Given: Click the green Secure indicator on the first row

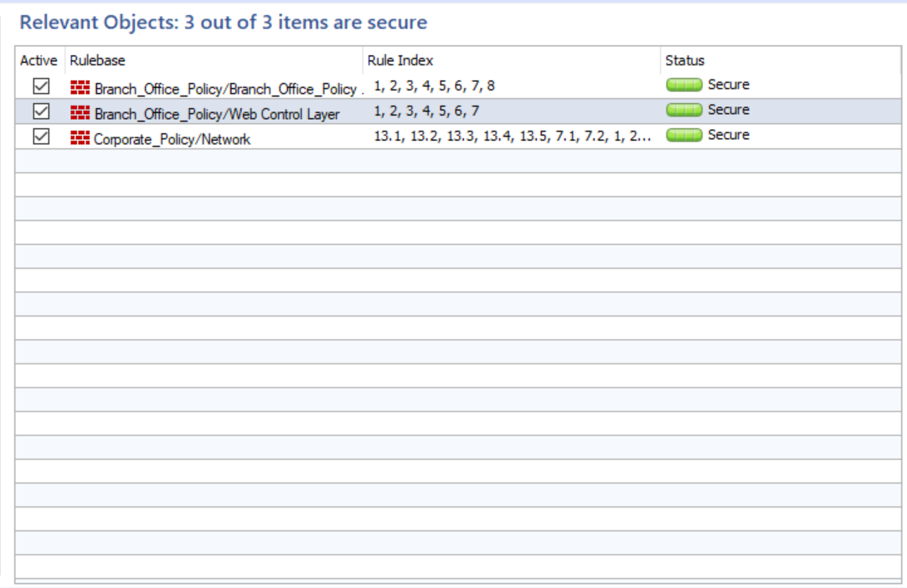Looking at the screenshot, I should point(683,84).
